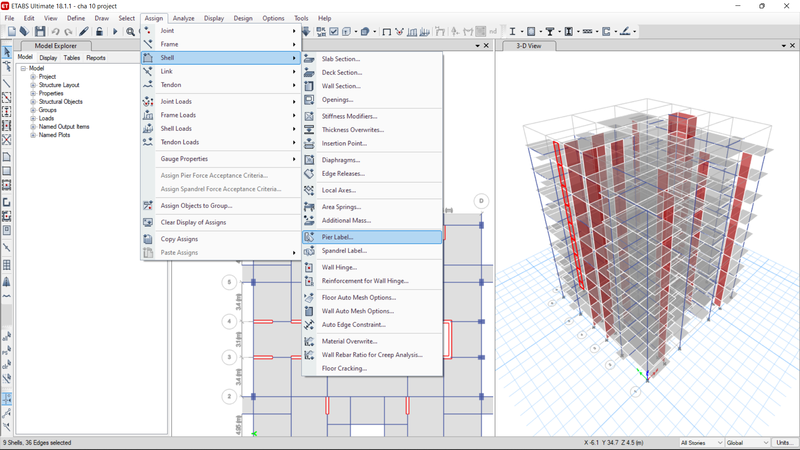The width and height of the screenshot is (800, 450).
Task: Collapse the Model root tree node
Action: (23, 68)
